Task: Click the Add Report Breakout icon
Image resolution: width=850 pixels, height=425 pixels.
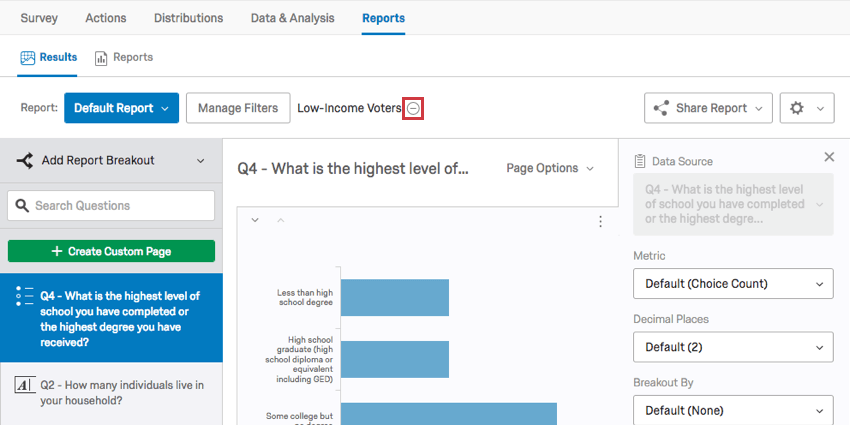Action: (x=25, y=160)
